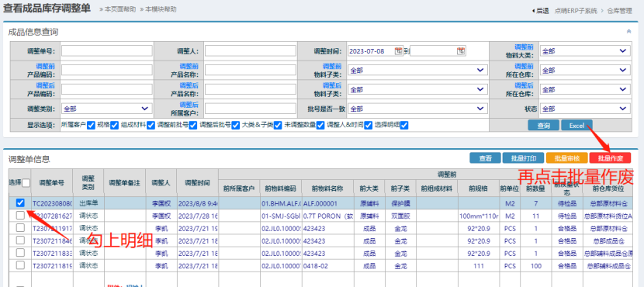The height and width of the screenshot is (287, 644).
Task: Focus the 调整单号 input field
Action: point(107,51)
